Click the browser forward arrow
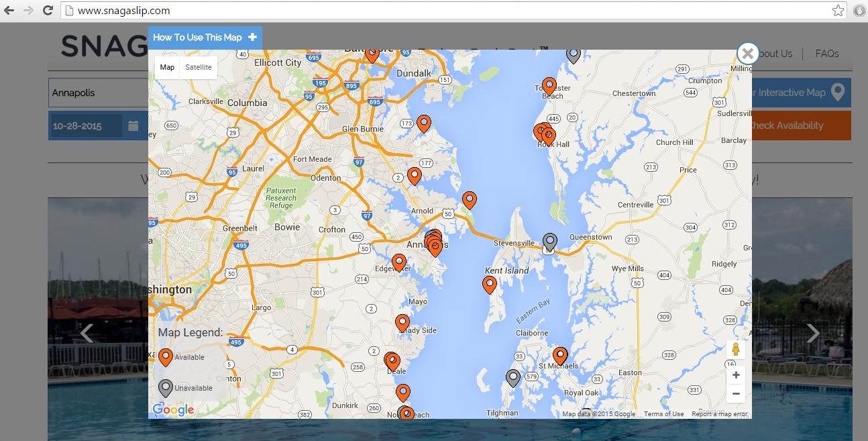 point(28,11)
